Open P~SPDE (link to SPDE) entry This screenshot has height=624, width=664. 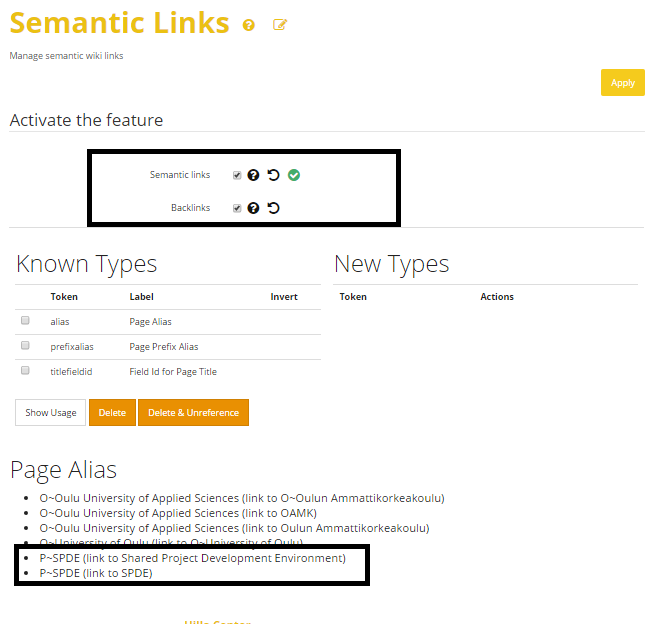(96, 573)
